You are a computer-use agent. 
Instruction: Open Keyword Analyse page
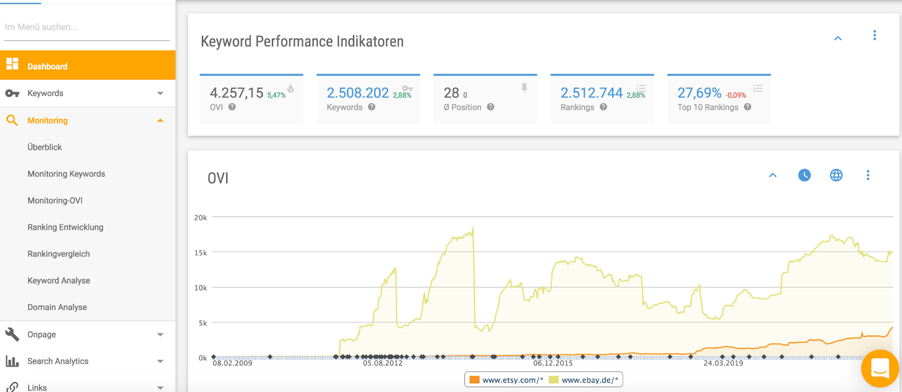[59, 280]
